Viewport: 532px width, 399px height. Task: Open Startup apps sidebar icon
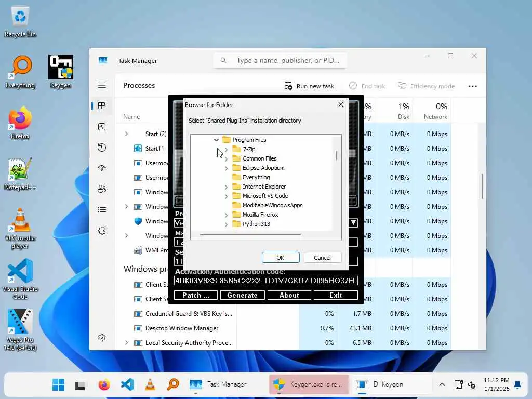pyautogui.click(x=102, y=168)
